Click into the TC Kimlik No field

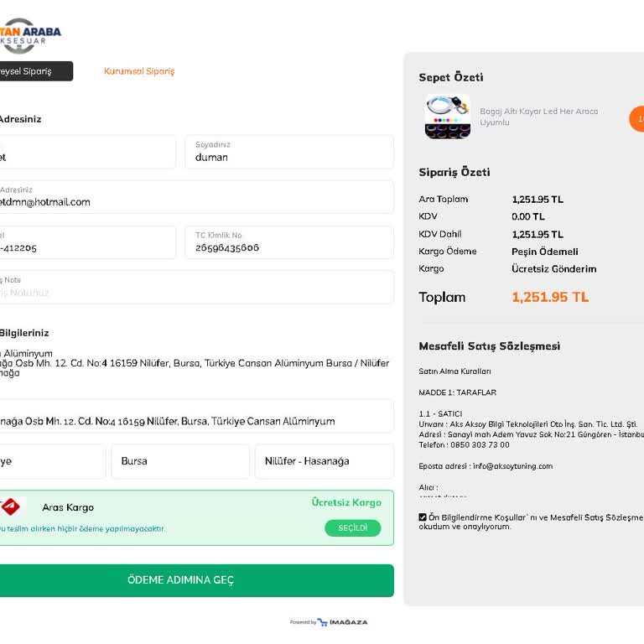(x=288, y=243)
